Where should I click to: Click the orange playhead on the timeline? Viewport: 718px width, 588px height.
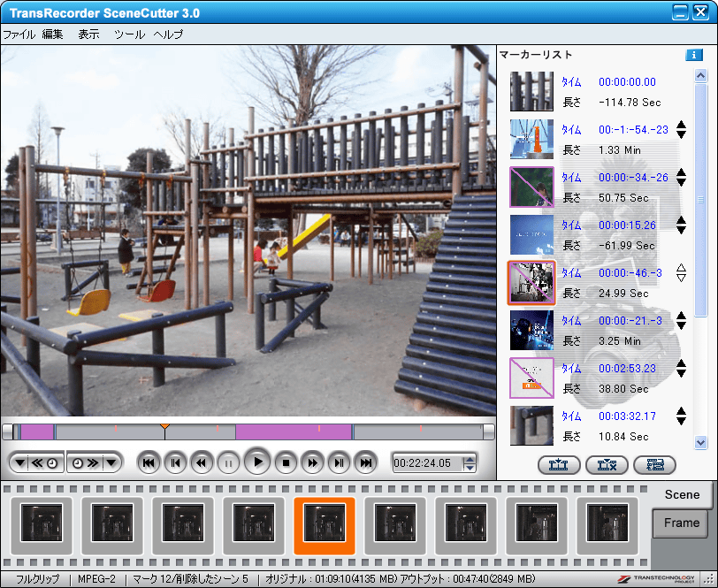tap(164, 427)
